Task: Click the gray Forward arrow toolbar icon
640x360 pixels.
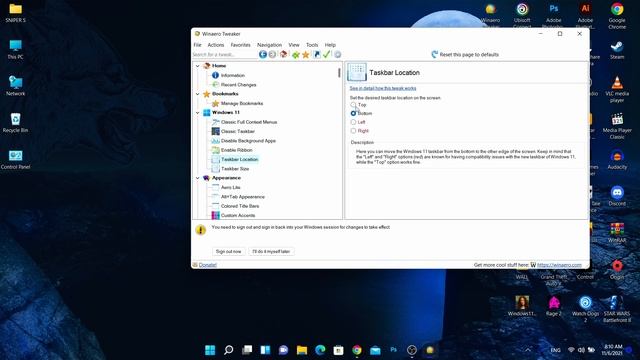Action: 272,54
